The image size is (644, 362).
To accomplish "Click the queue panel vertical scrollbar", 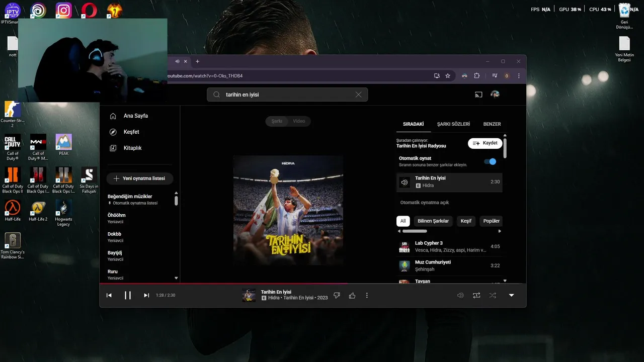I will click(x=505, y=148).
